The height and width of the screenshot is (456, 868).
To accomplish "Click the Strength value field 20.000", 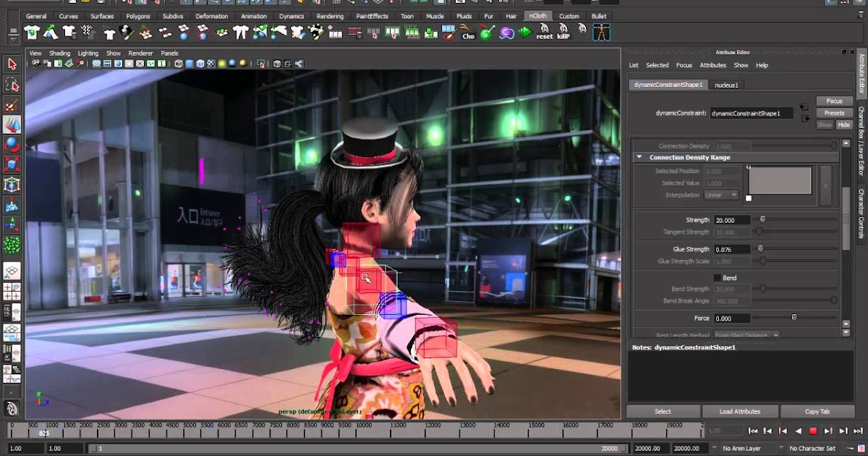I will pos(733,220).
